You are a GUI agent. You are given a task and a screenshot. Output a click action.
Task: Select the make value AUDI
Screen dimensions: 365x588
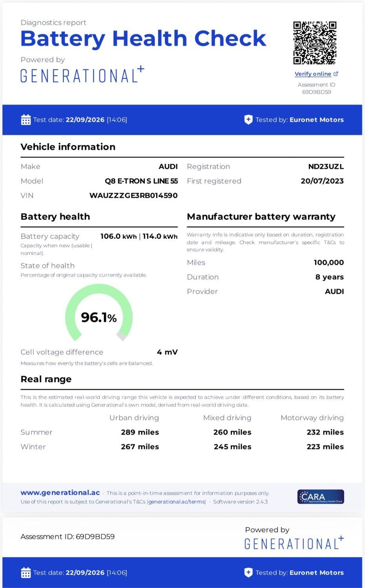(x=168, y=167)
